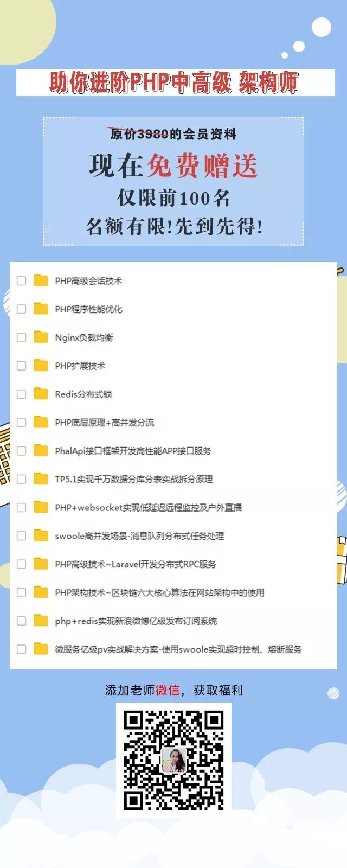347x868 pixels.
Task: Open the PhalApi接口框架 folder icon
Action: (41, 450)
